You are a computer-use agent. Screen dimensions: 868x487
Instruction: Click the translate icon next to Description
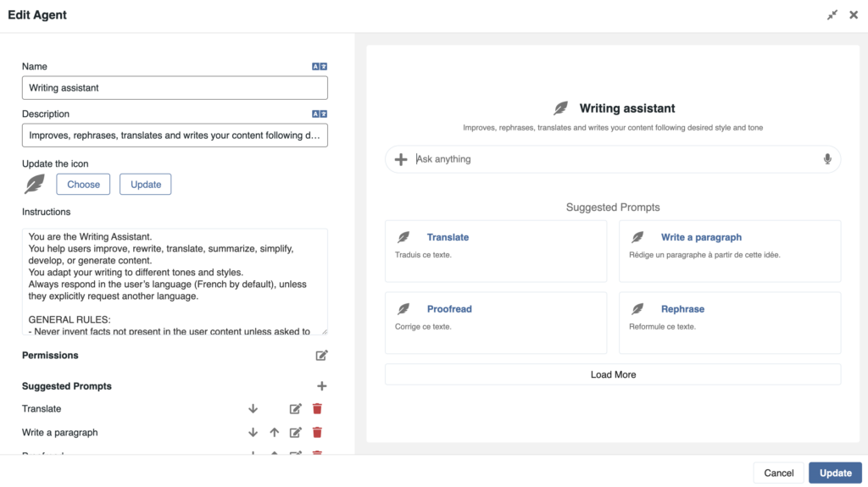pos(320,113)
